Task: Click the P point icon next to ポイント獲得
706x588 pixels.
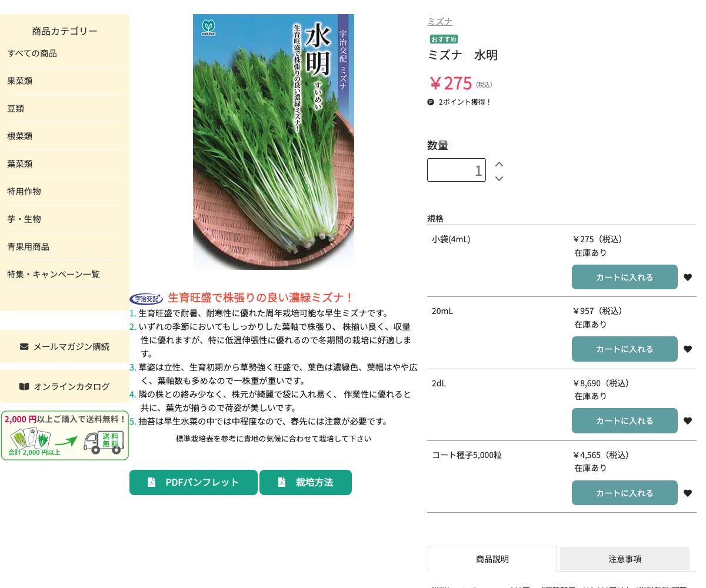Action: click(x=431, y=102)
